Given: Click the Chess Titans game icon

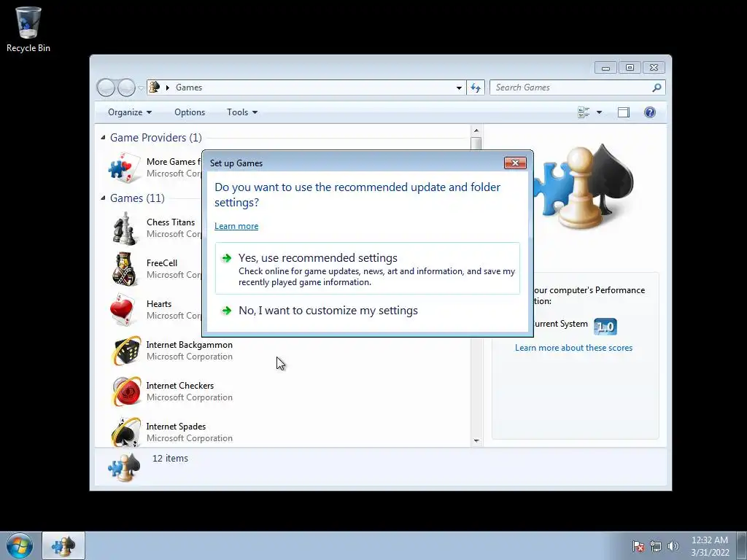Looking at the screenshot, I should point(125,228).
